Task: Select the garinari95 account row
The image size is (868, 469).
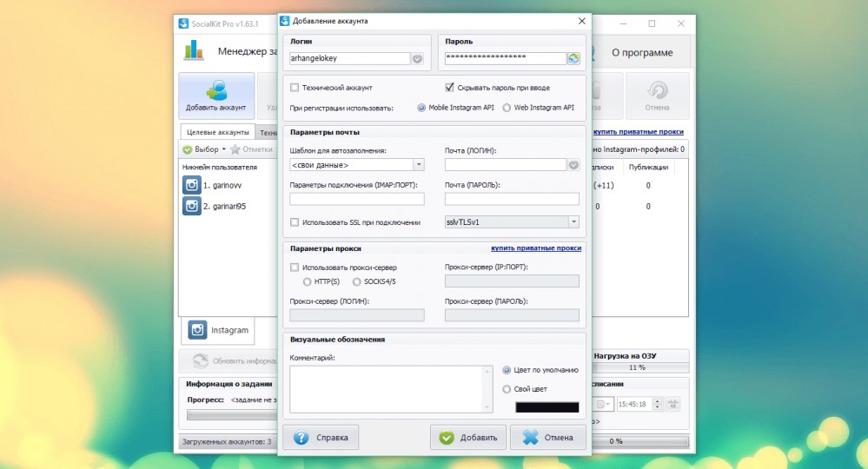Action: pyautogui.click(x=229, y=207)
